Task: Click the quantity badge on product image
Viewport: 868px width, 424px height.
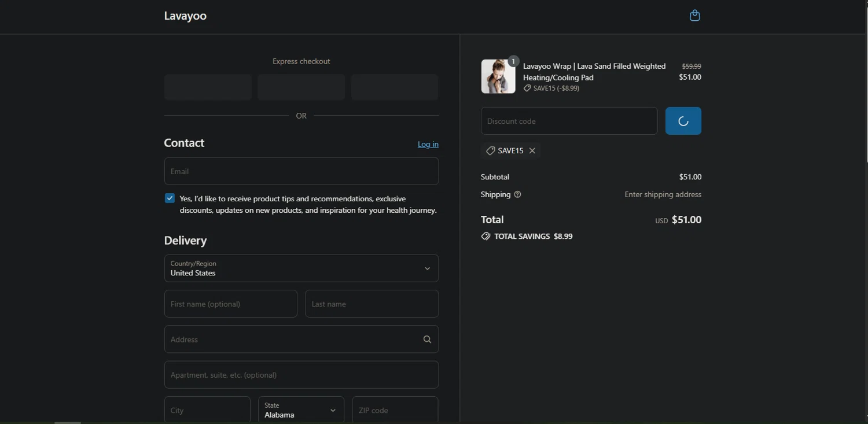Action: (x=513, y=61)
